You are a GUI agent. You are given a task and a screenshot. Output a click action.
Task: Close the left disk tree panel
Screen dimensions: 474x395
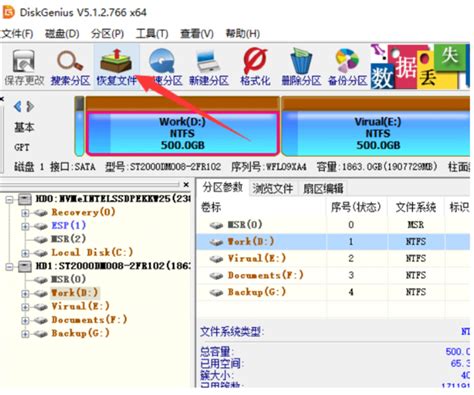point(186,184)
